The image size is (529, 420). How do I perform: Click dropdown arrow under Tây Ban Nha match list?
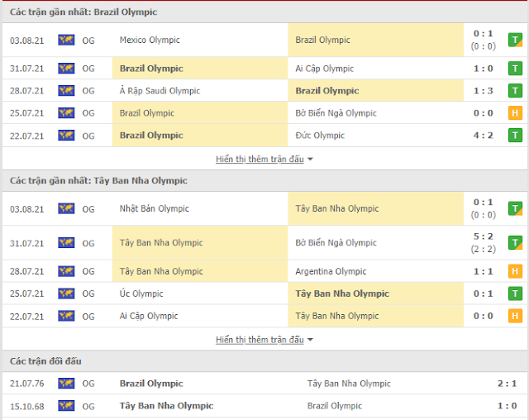310,340
